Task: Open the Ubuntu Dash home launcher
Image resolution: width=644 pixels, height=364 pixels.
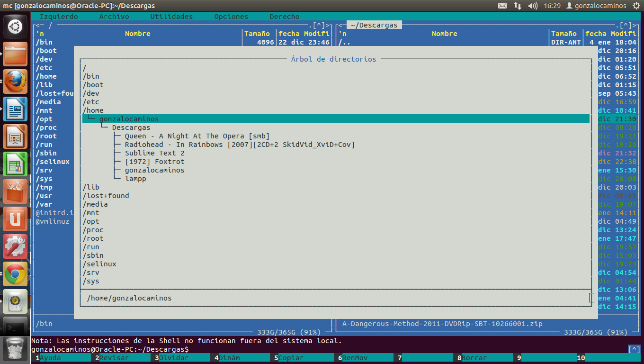Action: click(x=15, y=27)
